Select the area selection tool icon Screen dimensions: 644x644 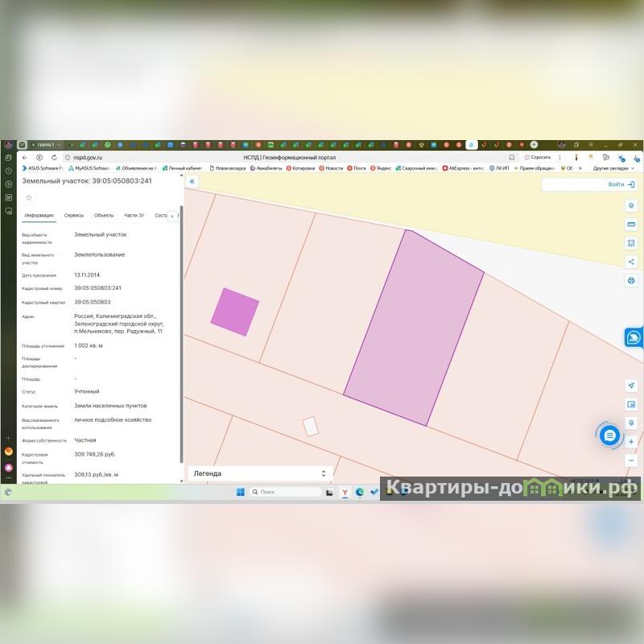(x=631, y=243)
